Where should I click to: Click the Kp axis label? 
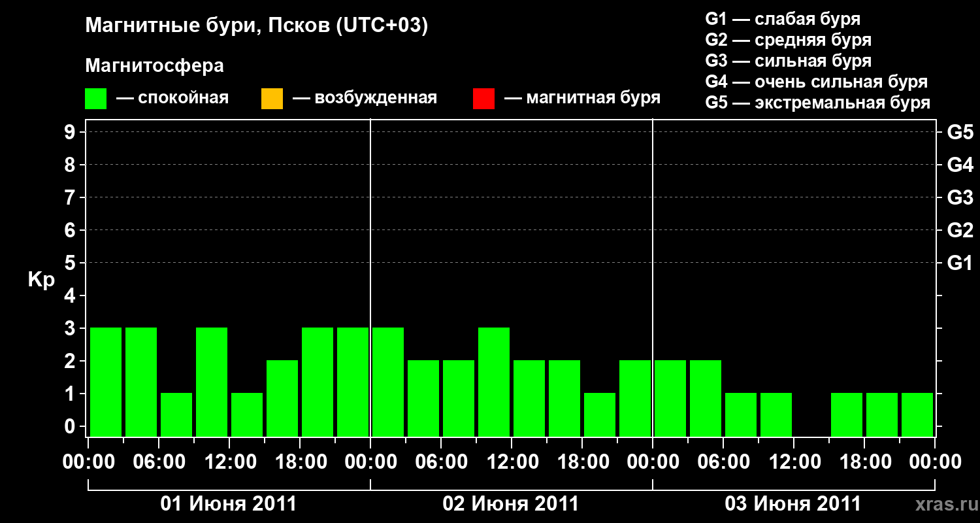(x=41, y=280)
